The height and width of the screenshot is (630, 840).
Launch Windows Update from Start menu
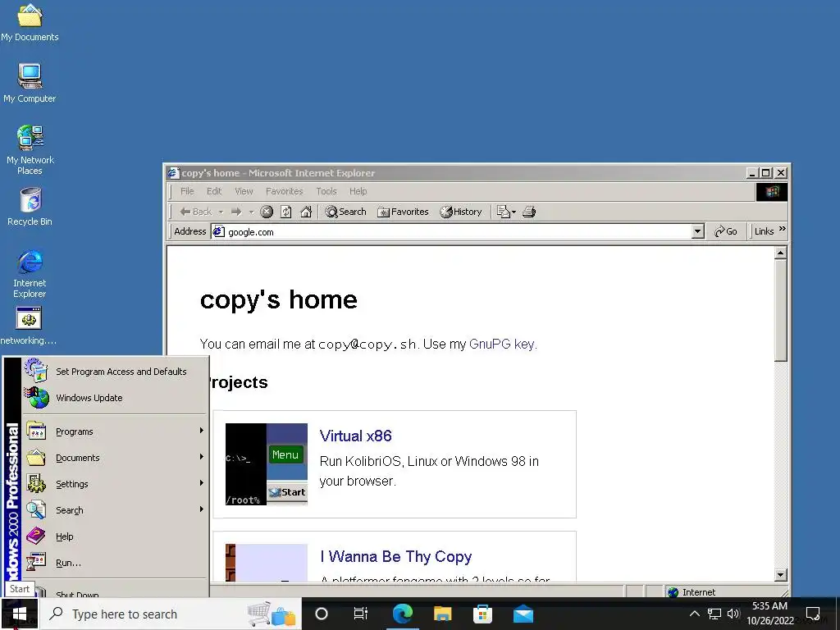(x=115, y=398)
